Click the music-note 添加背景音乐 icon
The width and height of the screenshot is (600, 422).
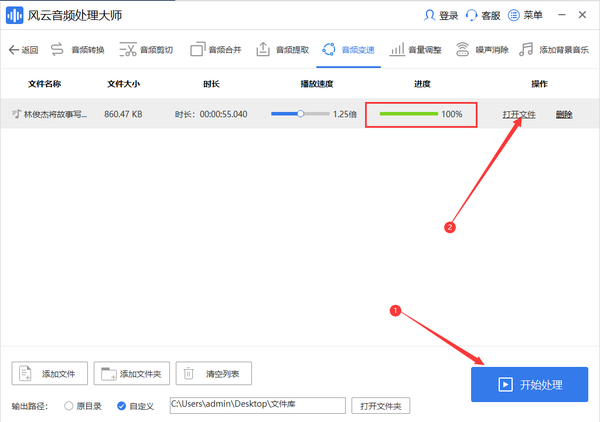click(526, 49)
